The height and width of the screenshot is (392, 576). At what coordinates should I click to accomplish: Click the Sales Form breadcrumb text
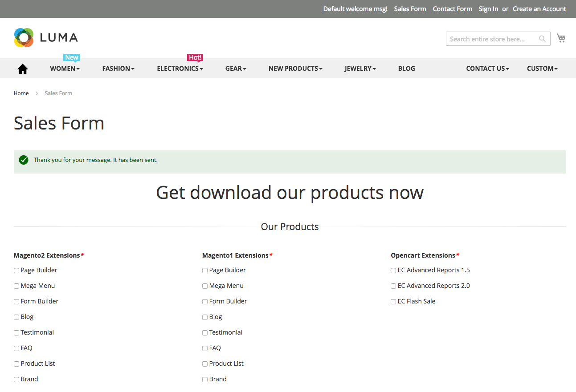tap(58, 93)
